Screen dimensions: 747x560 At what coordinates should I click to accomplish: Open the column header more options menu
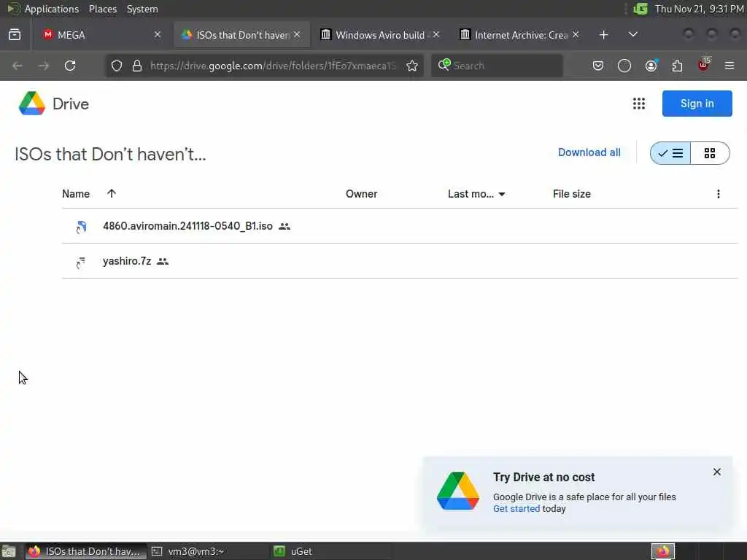click(x=719, y=194)
